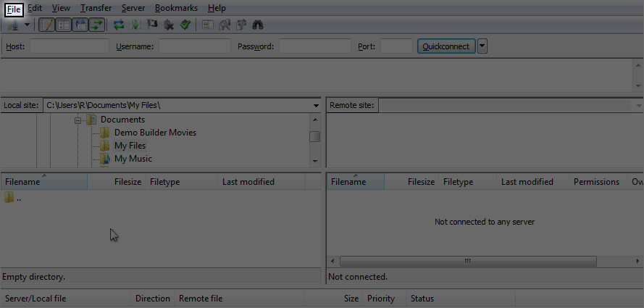Viewport: 644px width, 308px height.
Task: Open the parent directory '..' entry
Action: (13, 198)
